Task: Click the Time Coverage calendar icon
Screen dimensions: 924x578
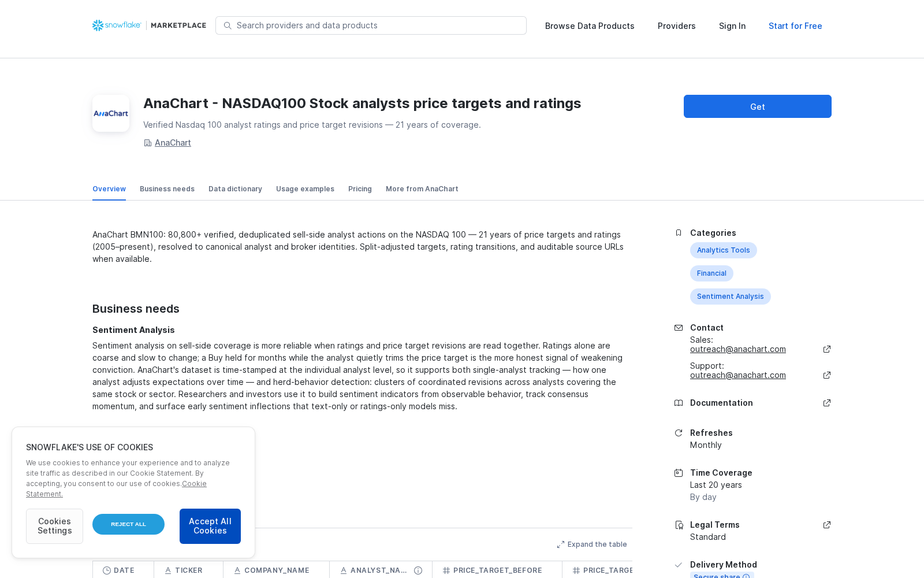Action: [x=679, y=473]
